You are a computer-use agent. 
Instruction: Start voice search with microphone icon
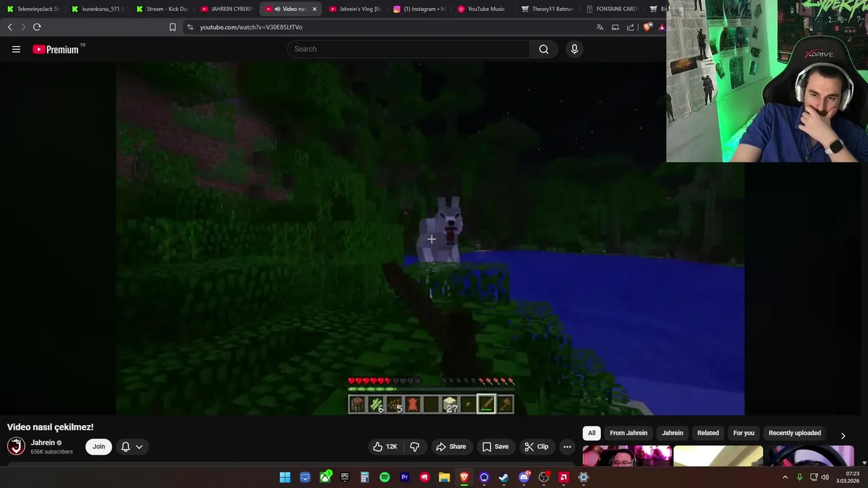574,49
